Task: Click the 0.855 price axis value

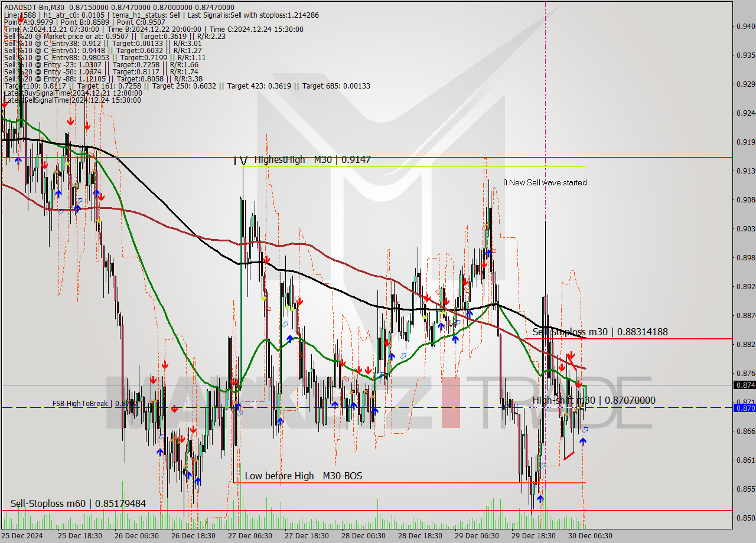Action: [745, 489]
